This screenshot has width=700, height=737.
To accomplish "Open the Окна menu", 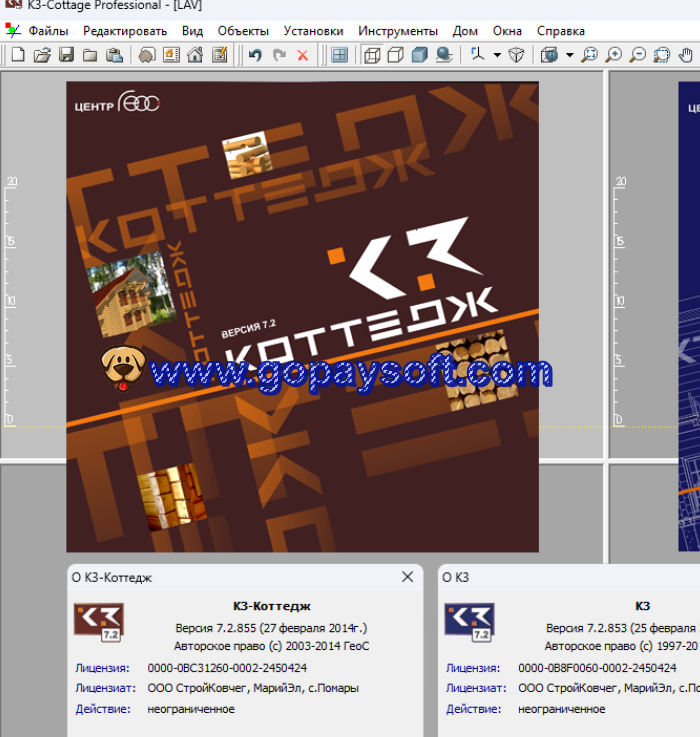I will pos(507,31).
